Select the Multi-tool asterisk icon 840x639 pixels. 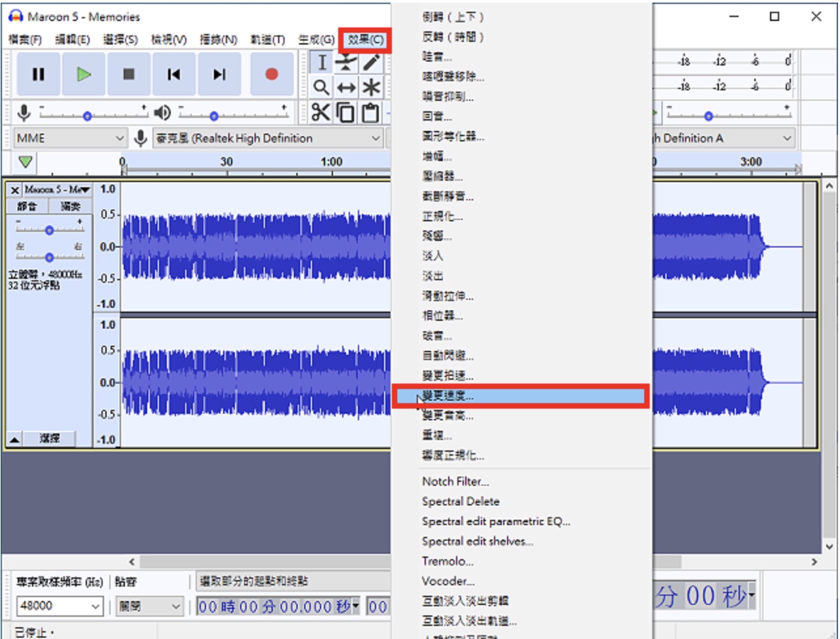371,87
